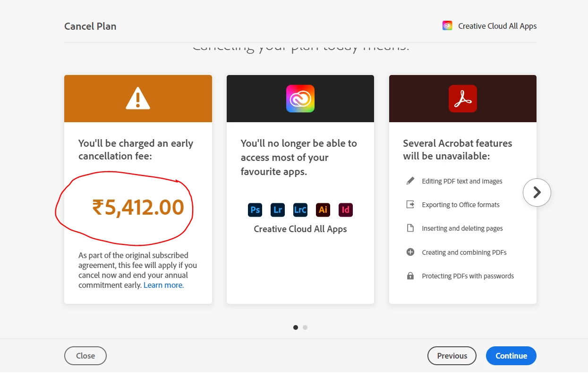Click the Creative Cloud All Apps header label
Screen dimensions: 588x385
click(x=497, y=26)
